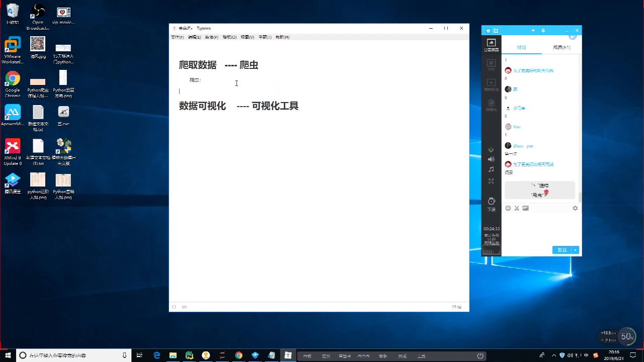
Task: Mute the speaker icon in the sidebar
Action: pyautogui.click(x=491, y=159)
